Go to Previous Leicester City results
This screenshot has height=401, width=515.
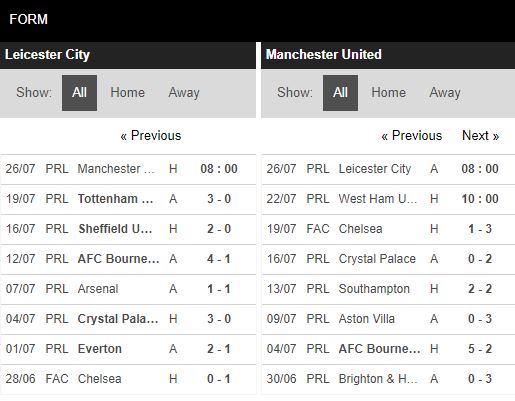coord(151,136)
